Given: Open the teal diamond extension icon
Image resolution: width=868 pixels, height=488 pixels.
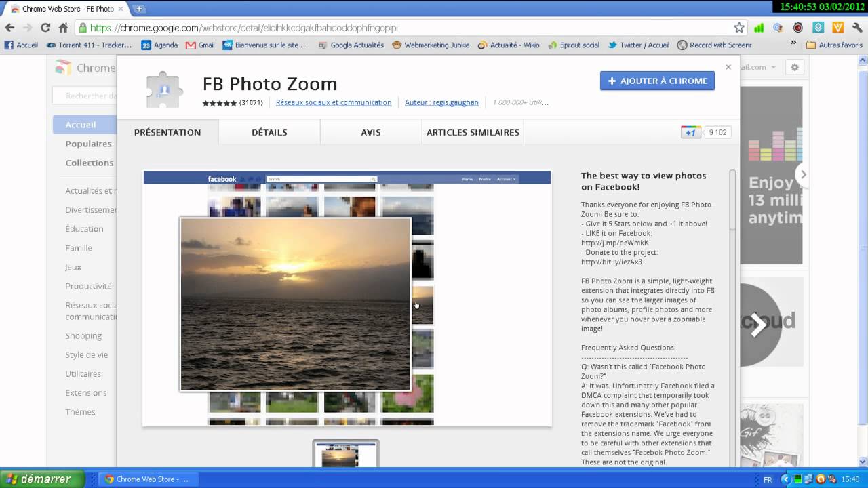Looking at the screenshot, I should (x=818, y=28).
